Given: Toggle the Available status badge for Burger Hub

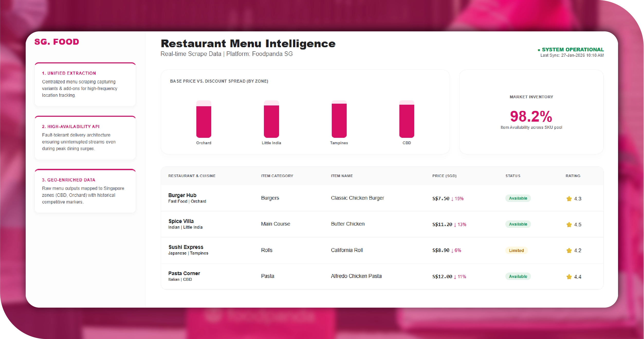Looking at the screenshot, I should click(518, 198).
